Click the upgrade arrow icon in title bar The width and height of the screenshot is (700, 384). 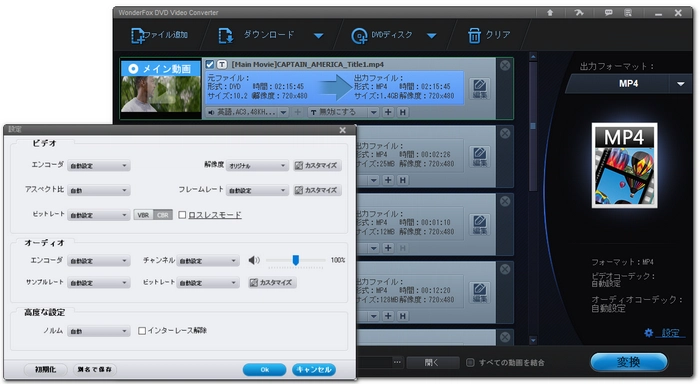click(x=550, y=13)
